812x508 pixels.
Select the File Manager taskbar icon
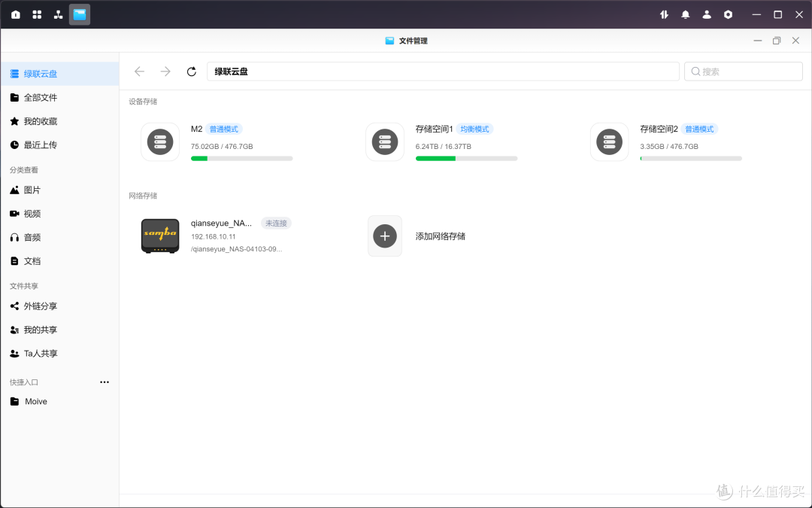point(79,14)
